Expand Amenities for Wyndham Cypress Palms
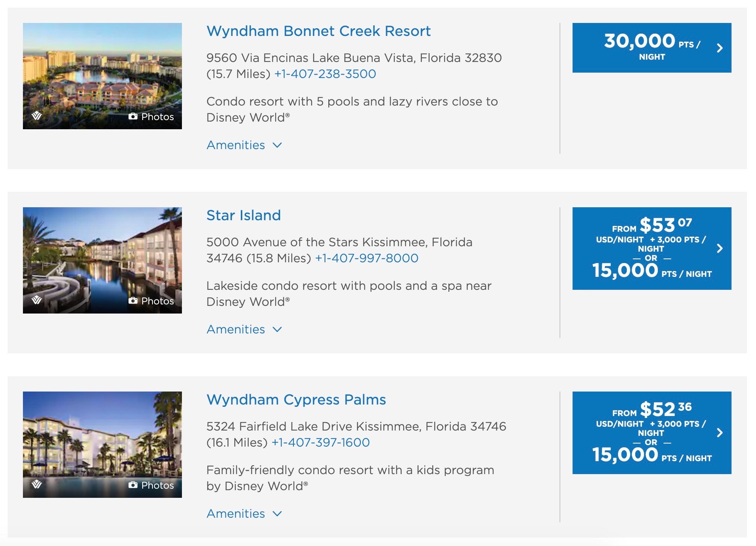 [x=244, y=513]
